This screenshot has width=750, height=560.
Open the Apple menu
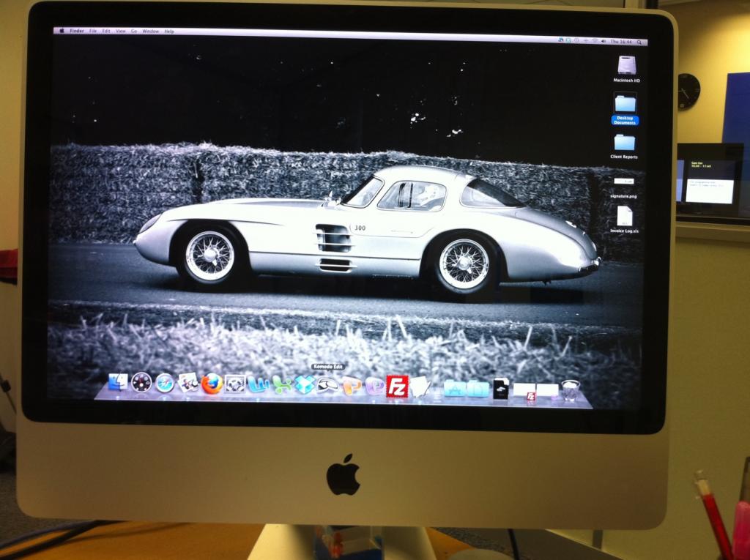coord(62,31)
